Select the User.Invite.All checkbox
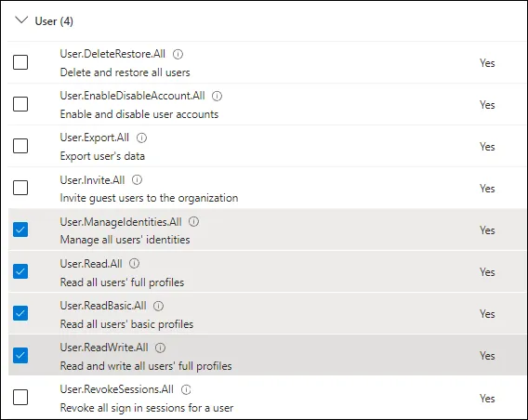The width and height of the screenshot is (528, 420). tap(20, 188)
